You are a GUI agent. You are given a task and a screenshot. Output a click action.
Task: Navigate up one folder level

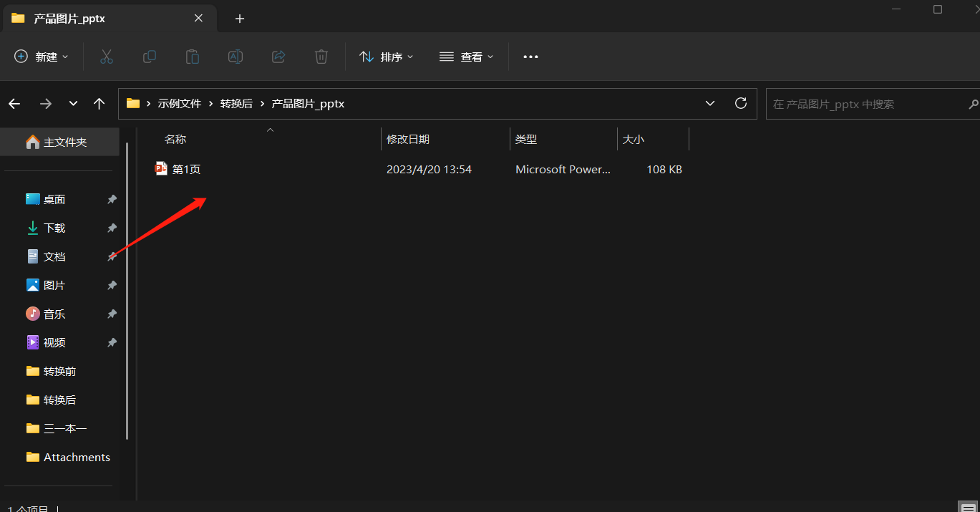click(x=100, y=104)
